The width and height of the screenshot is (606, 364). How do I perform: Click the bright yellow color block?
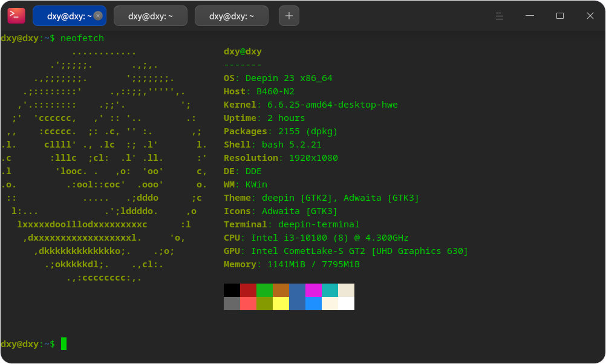tap(281, 304)
